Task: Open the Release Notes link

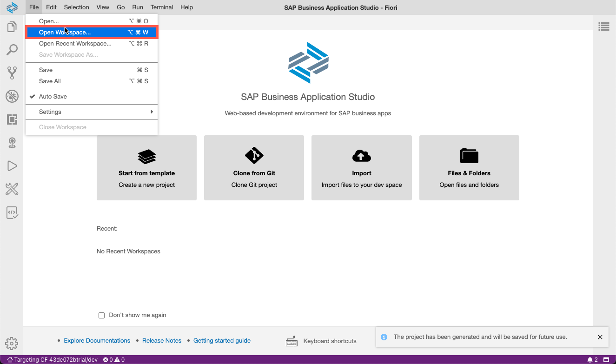Action: point(162,341)
